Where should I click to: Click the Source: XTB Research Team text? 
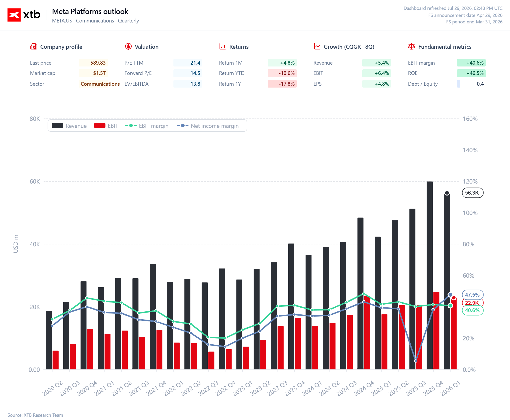[35, 415]
